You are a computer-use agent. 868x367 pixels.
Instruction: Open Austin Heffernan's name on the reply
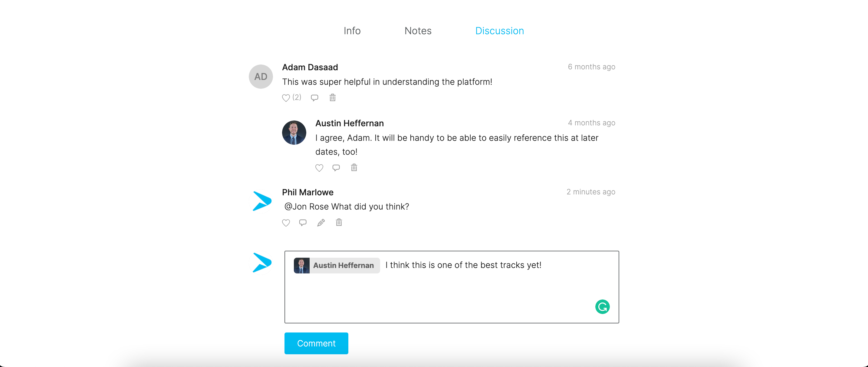click(350, 123)
